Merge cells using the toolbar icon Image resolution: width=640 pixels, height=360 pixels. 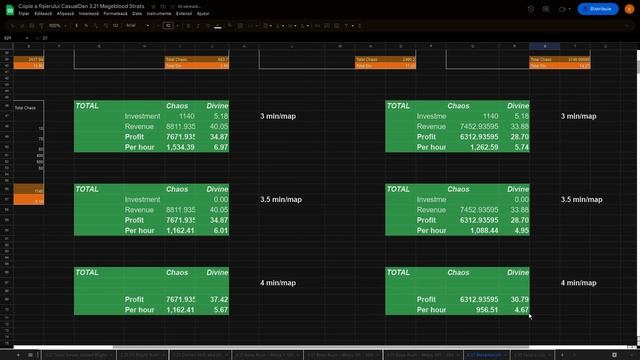[250, 26]
